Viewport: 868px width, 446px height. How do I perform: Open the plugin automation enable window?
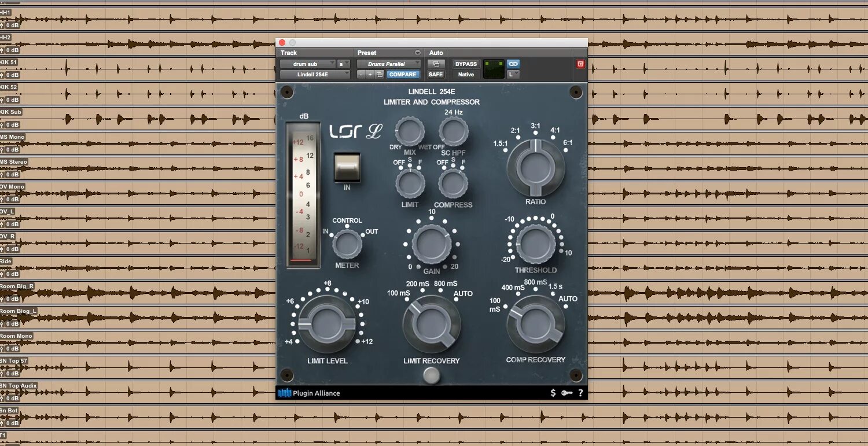[x=436, y=64]
